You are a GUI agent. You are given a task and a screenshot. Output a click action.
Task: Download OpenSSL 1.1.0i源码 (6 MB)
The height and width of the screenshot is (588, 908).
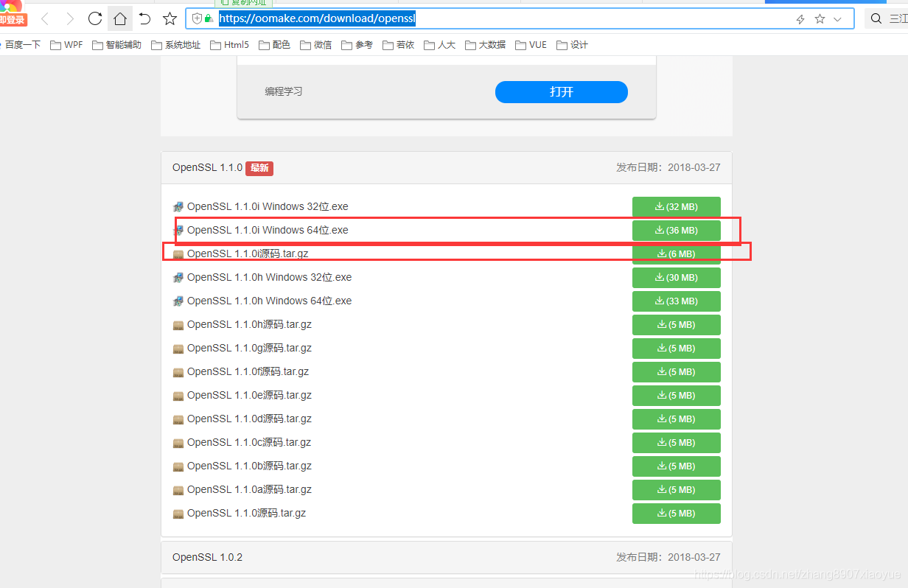(677, 254)
